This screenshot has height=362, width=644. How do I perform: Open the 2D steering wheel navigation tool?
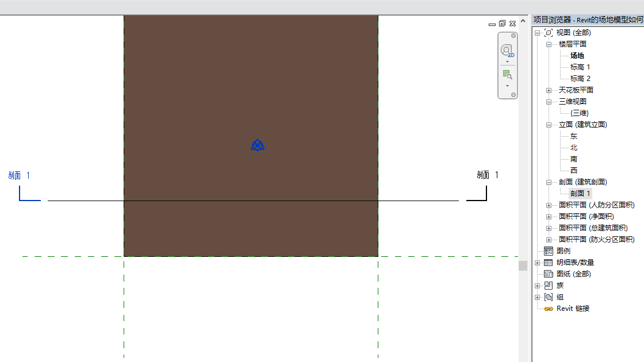507,51
